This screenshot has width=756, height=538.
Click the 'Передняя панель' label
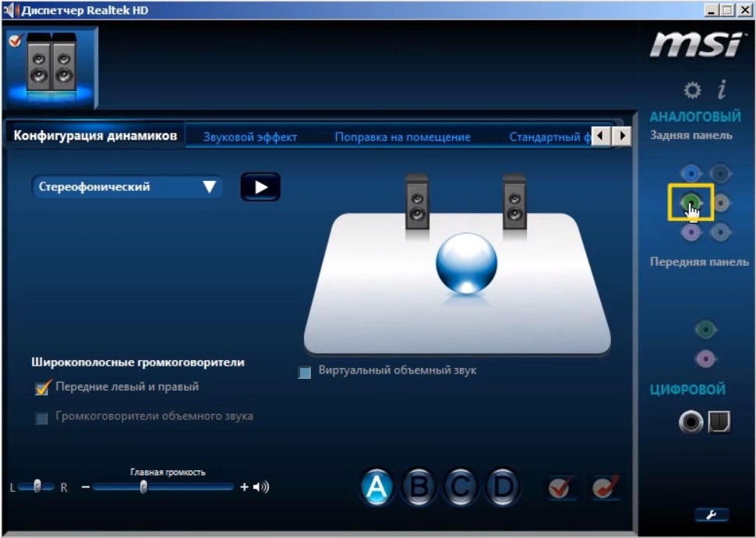coord(699,261)
